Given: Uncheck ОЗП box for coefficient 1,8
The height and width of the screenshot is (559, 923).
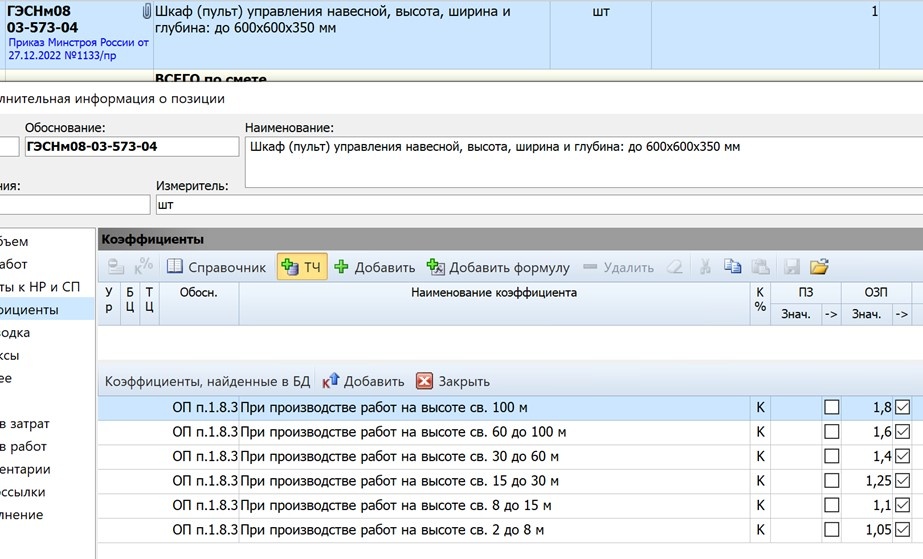Looking at the screenshot, I should click(x=902, y=407).
